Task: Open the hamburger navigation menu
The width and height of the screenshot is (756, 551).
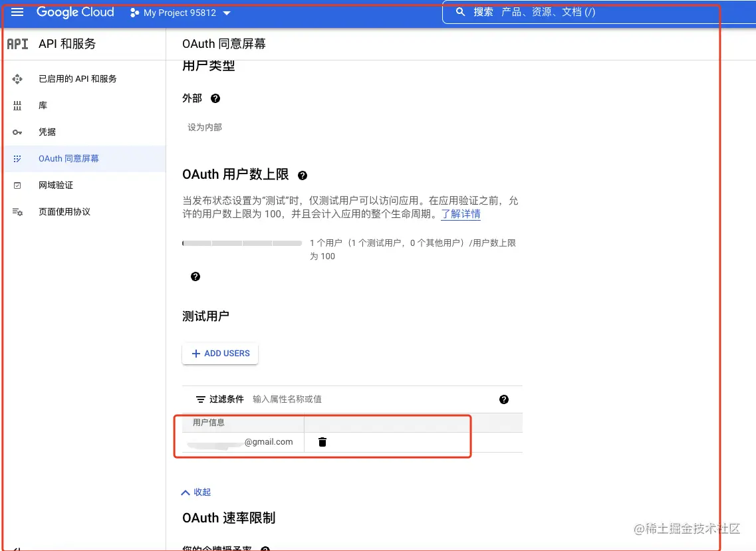Action: [x=17, y=12]
